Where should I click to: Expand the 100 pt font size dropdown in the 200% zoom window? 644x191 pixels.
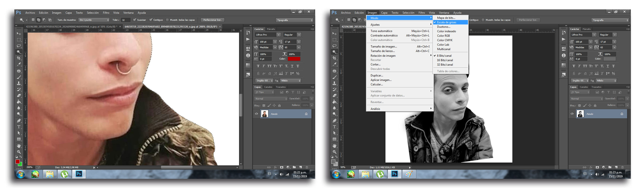[275, 42]
